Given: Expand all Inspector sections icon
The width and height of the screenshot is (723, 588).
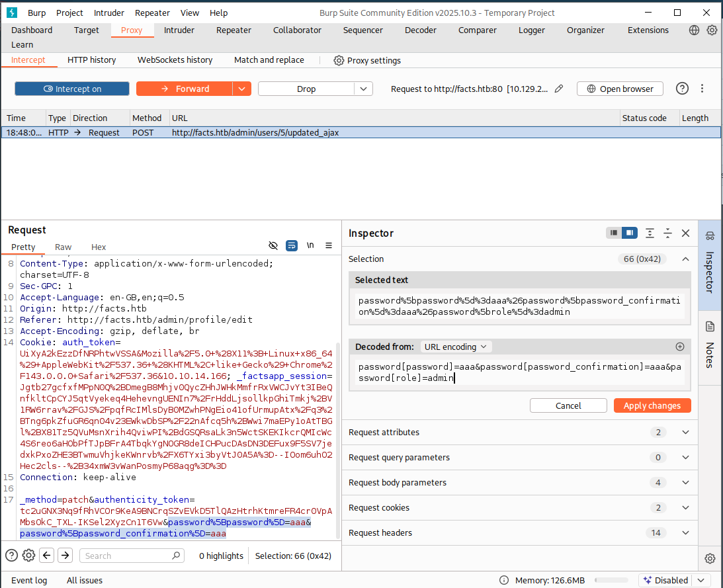Looking at the screenshot, I should 650,233.
